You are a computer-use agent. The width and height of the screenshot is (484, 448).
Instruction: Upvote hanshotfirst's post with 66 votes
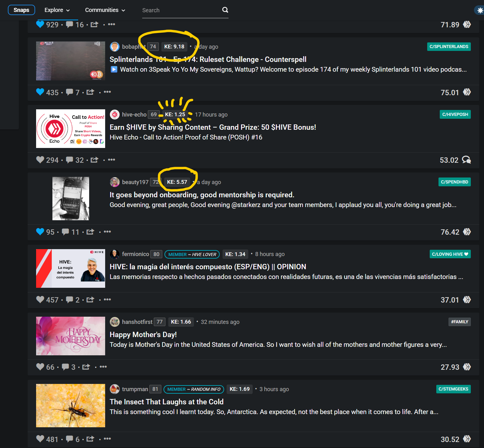click(40, 367)
